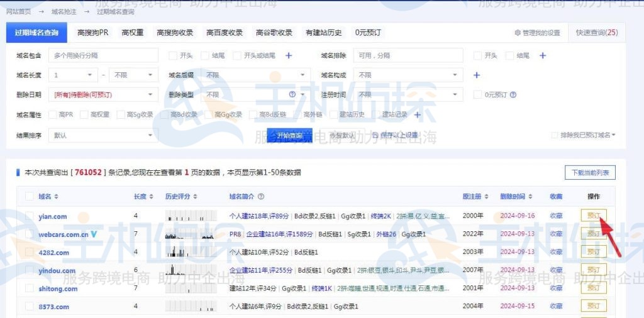Click the 开始查询 button
Viewport: 644px width, 318px height.
coord(289,135)
